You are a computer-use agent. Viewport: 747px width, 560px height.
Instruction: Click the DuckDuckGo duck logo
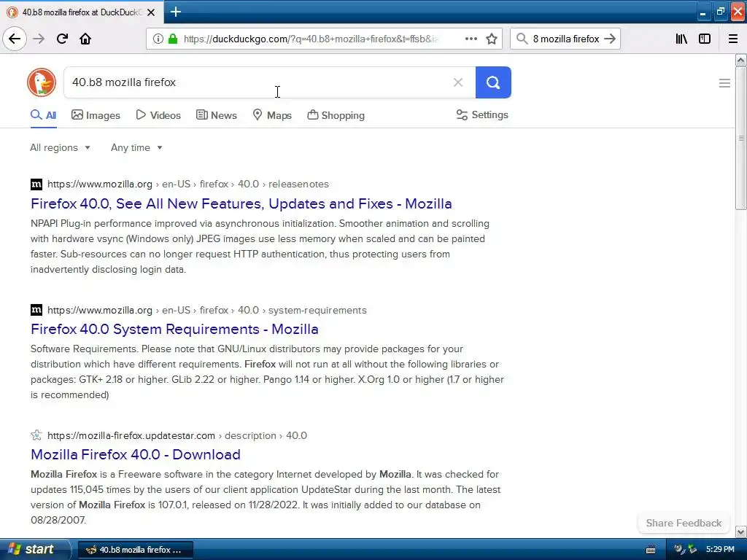[x=42, y=82]
